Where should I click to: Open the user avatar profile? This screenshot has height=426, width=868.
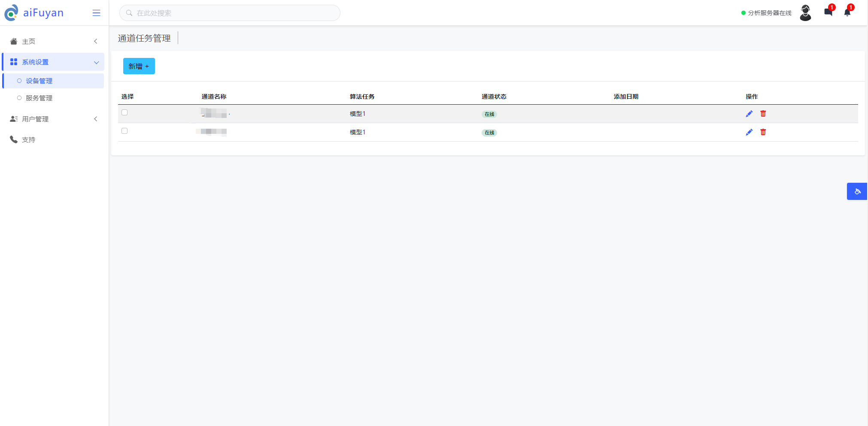(x=805, y=13)
